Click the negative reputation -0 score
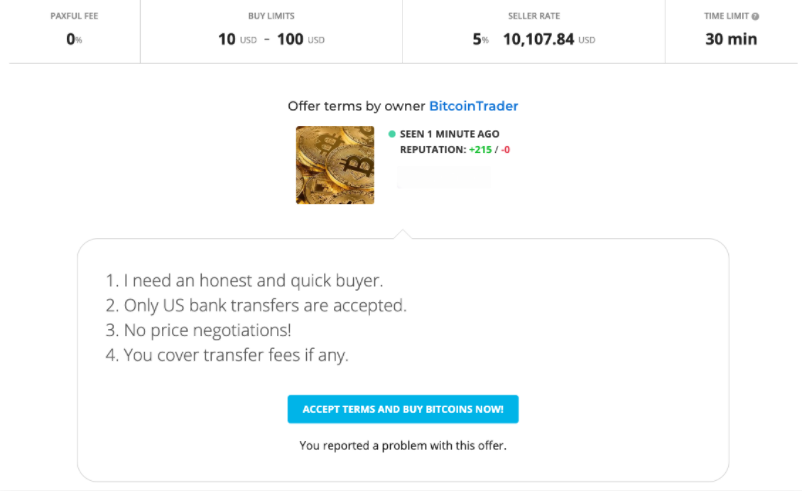 (x=504, y=150)
